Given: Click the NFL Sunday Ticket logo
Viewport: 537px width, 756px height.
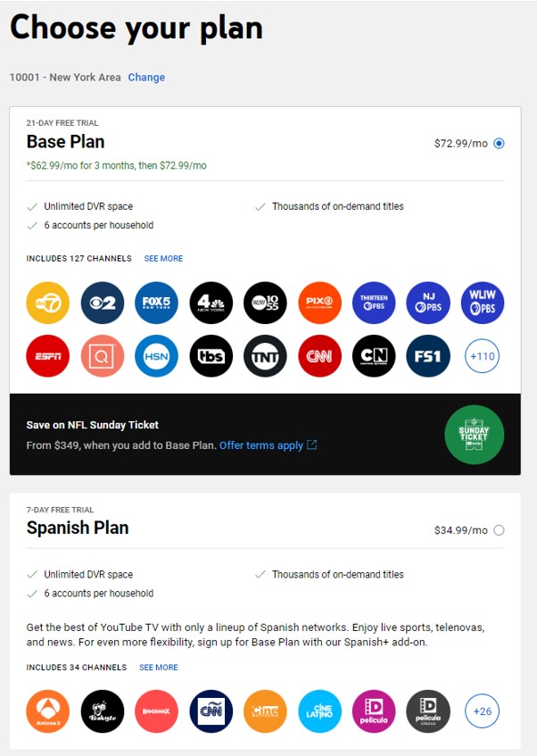Looking at the screenshot, I should pyautogui.click(x=474, y=435).
